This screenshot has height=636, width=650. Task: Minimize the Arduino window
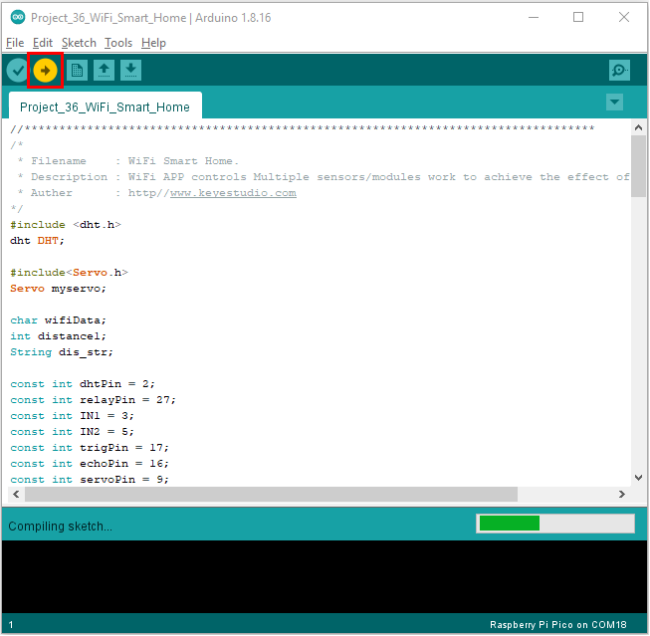(x=534, y=17)
